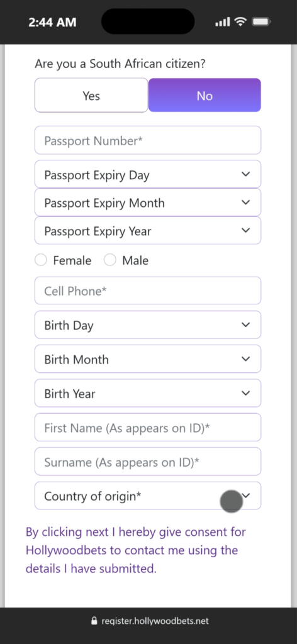Choose the Female radio button
Screen dimensions: 297x644
[41, 260]
